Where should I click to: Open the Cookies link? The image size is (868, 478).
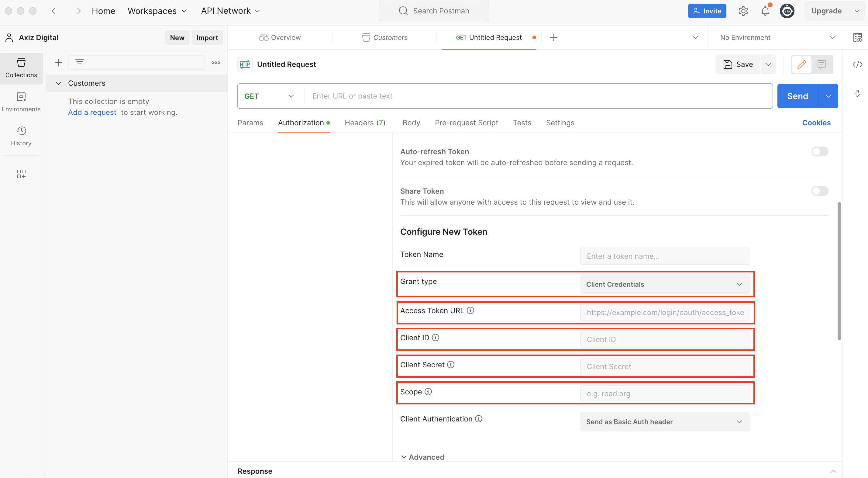pyautogui.click(x=816, y=123)
